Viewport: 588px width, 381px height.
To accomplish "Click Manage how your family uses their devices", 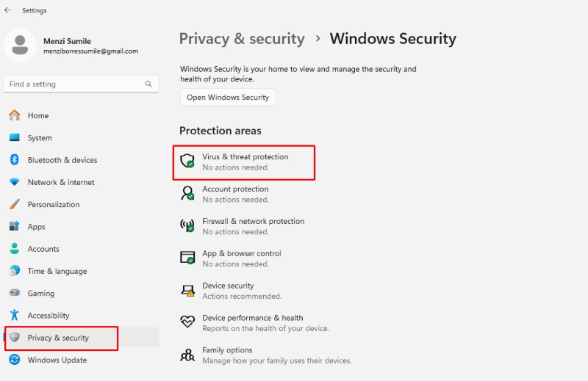I will 277,360.
